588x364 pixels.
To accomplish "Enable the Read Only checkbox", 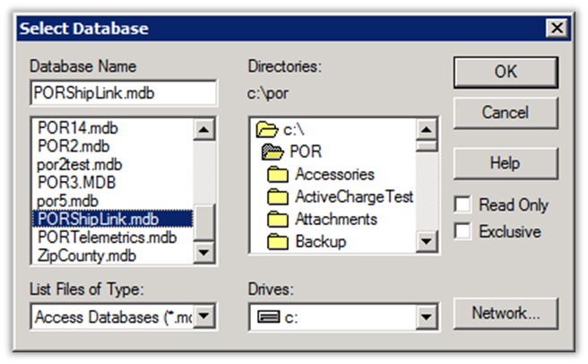I will coord(463,204).
